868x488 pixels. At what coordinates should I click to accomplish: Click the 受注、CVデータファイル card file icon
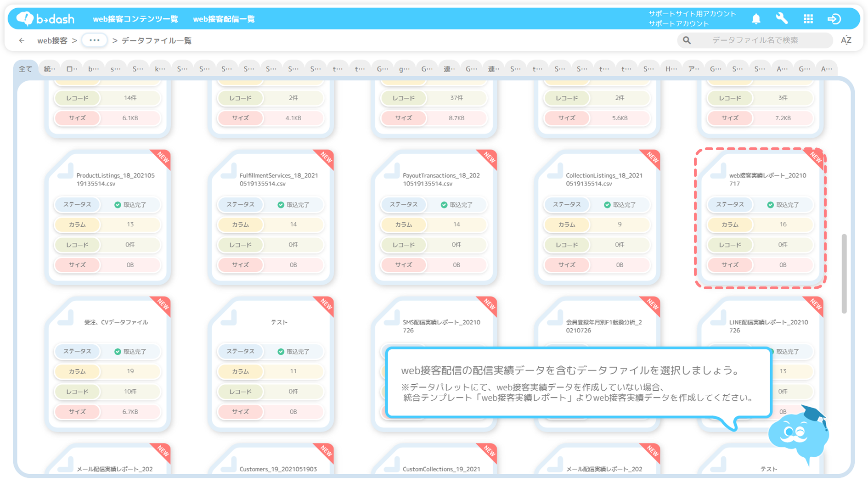pyautogui.click(x=66, y=319)
